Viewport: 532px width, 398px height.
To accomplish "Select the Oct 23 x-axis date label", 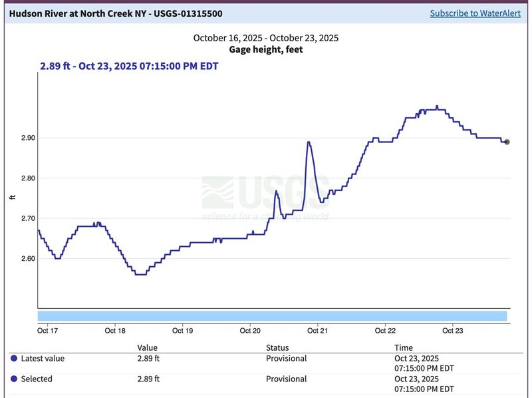I will [x=453, y=331].
